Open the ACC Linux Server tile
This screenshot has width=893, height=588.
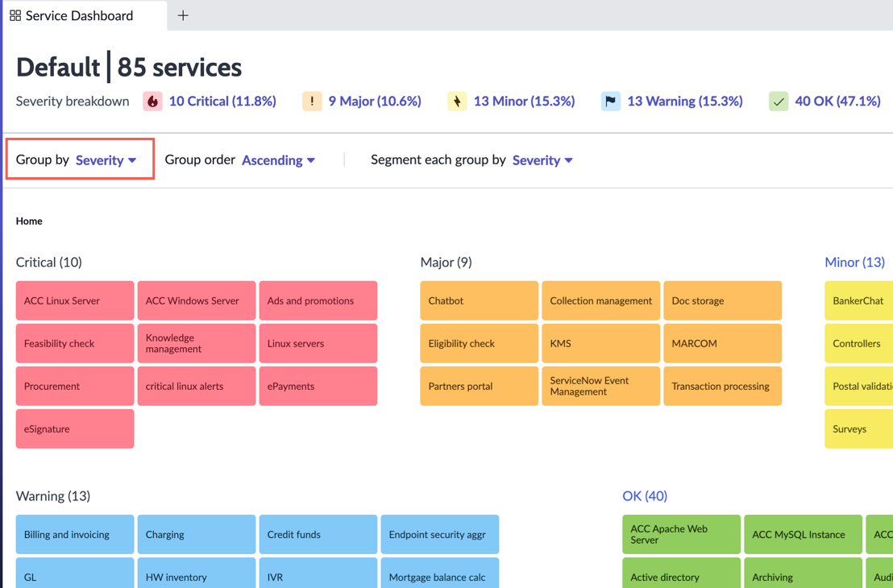pyautogui.click(x=75, y=300)
